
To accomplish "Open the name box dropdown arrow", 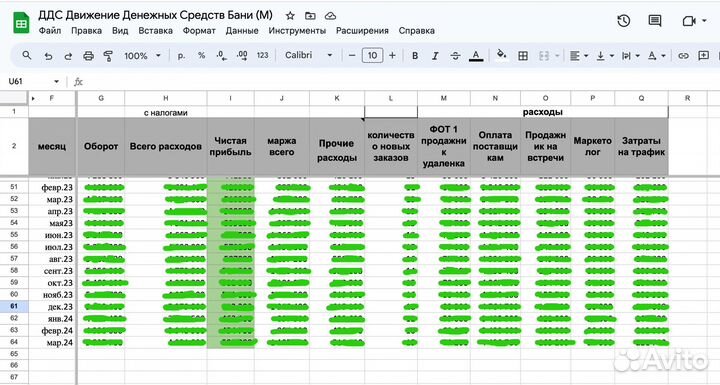I will click(x=56, y=82).
